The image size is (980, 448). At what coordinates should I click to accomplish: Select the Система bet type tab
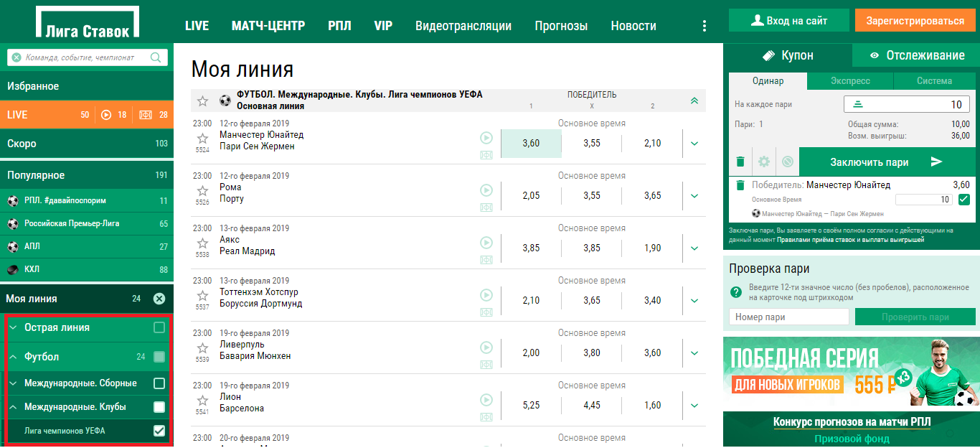pyautogui.click(x=934, y=81)
